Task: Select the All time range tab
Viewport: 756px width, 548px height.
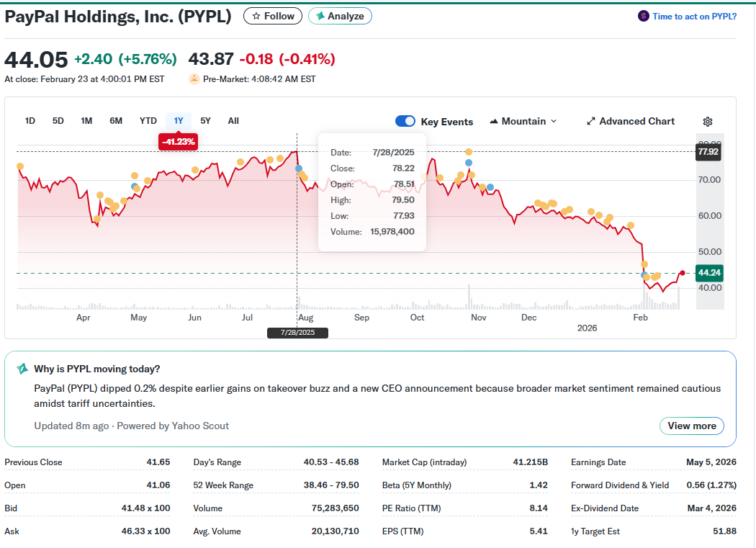Action: point(233,121)
